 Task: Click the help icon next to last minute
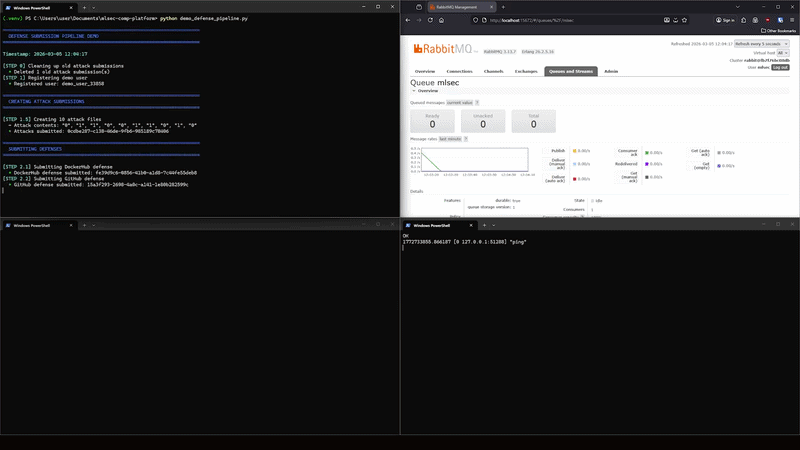pyautogui.click(x=465, y=139)
